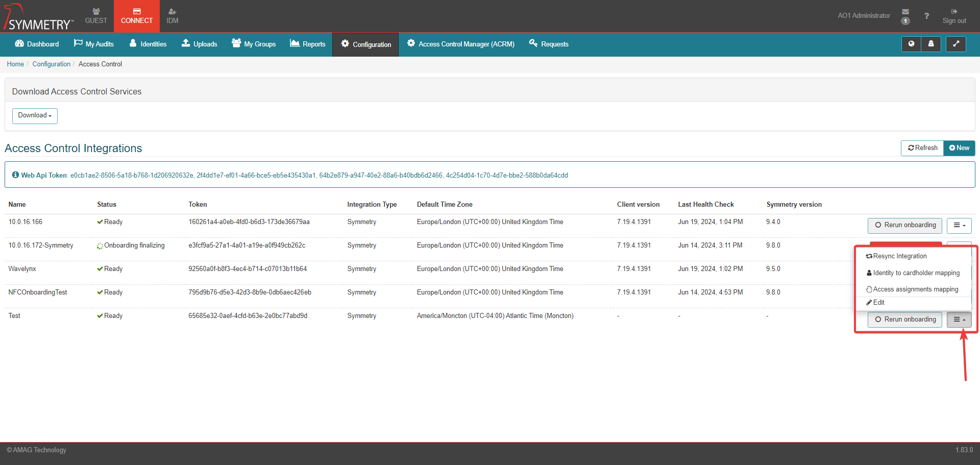Click the Symmetry version column header
Screen dimensions: 980x465
(794, 205)
